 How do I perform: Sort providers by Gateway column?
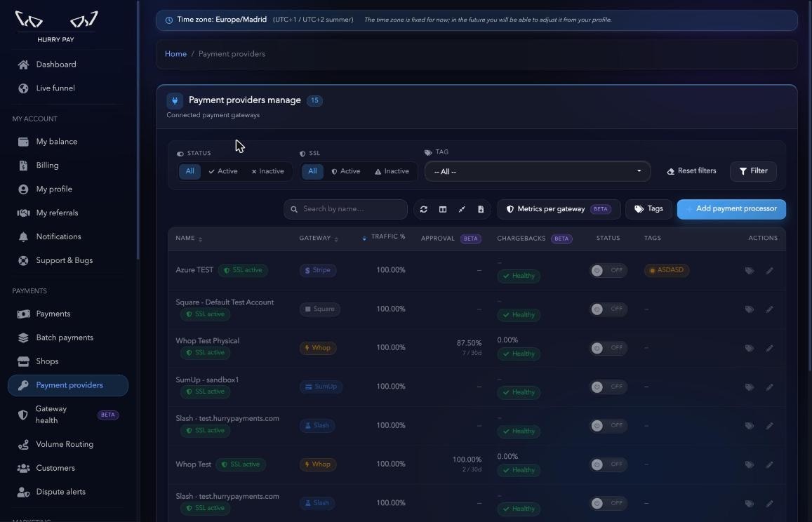pyautogui.click(x=319, y=239)
